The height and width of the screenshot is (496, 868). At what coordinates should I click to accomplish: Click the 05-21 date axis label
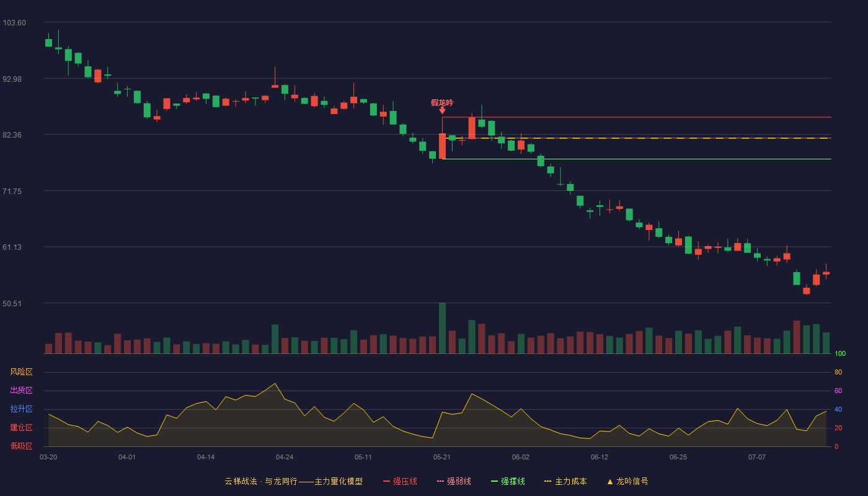pos(442,457)
